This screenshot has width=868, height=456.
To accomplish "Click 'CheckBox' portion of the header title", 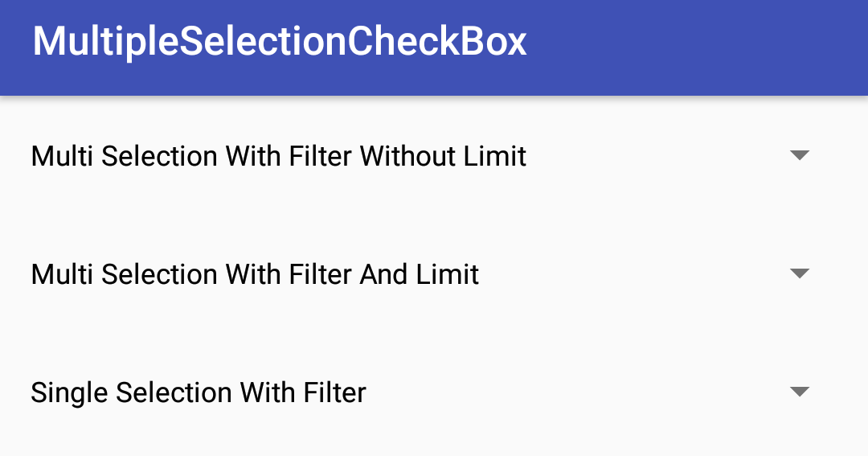I will click(436, 41).
